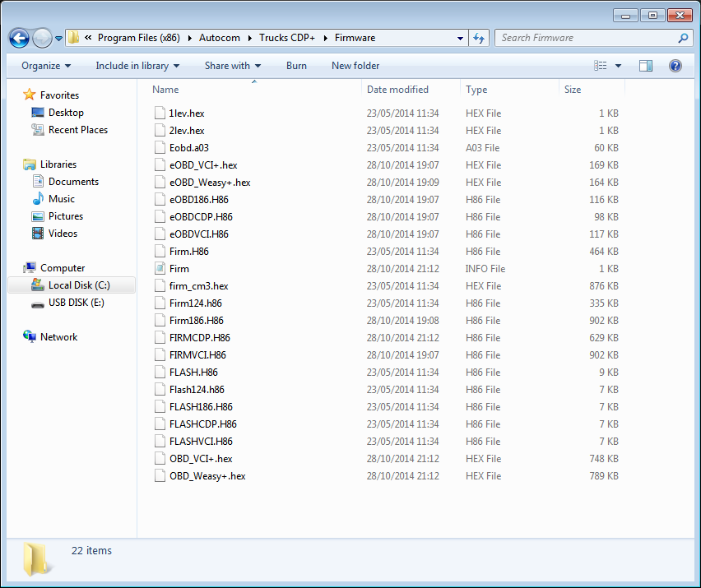Click Trucks CDP+ breadcrumb segment

coord(287,38)
